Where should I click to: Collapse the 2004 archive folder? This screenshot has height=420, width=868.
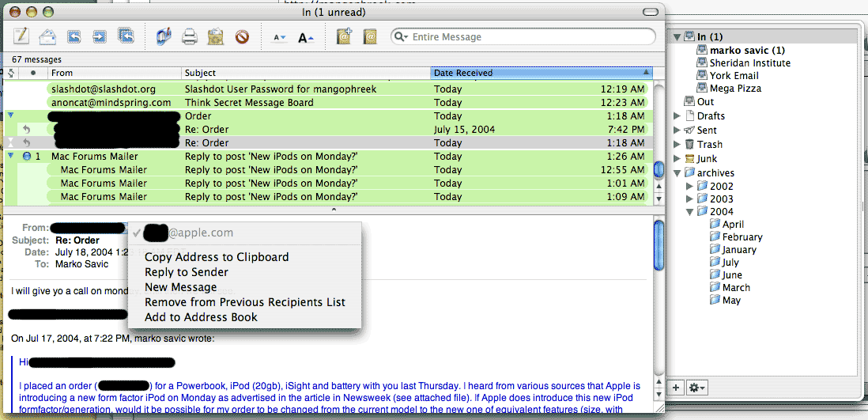pos(690,212)
